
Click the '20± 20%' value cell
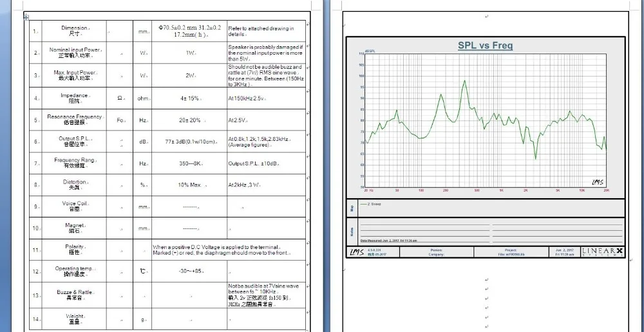(189, 120)
